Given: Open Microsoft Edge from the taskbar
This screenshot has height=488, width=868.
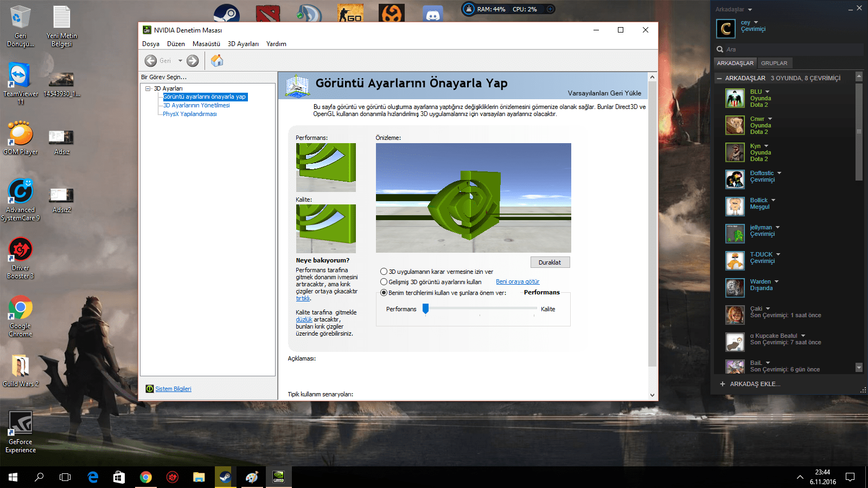Looking at the screenshot, I should 93,477.
